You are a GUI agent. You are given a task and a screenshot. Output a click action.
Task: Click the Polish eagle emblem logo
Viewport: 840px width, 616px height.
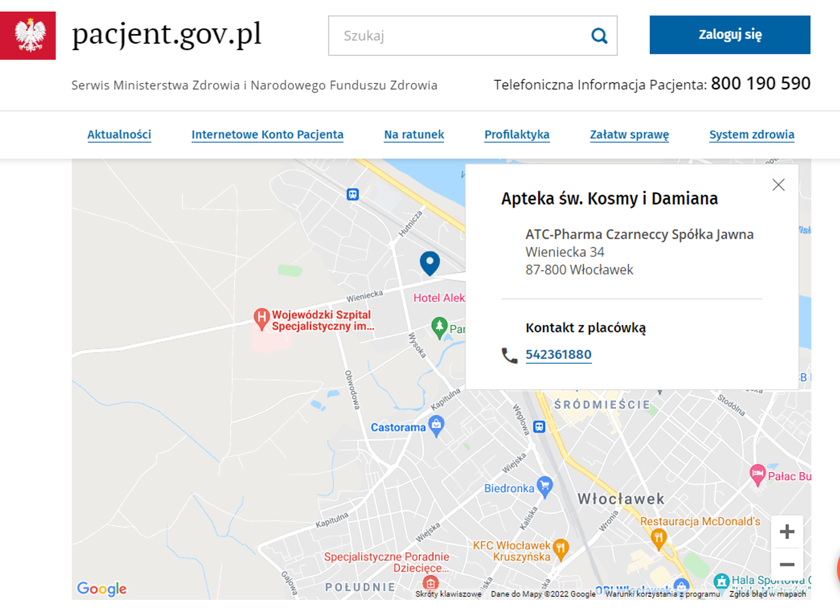28,36
